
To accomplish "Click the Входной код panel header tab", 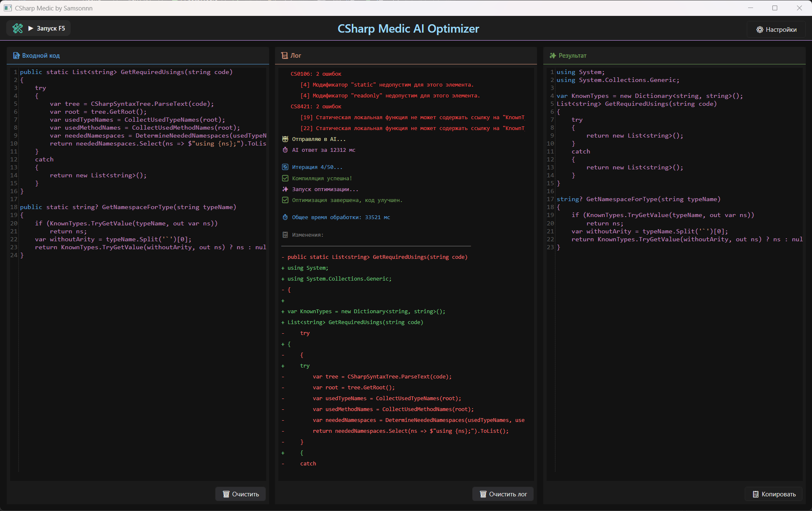I will coord(41,56).
